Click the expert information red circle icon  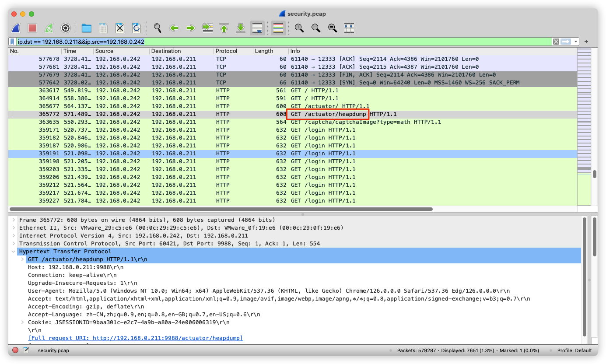[x=15, y=350]
